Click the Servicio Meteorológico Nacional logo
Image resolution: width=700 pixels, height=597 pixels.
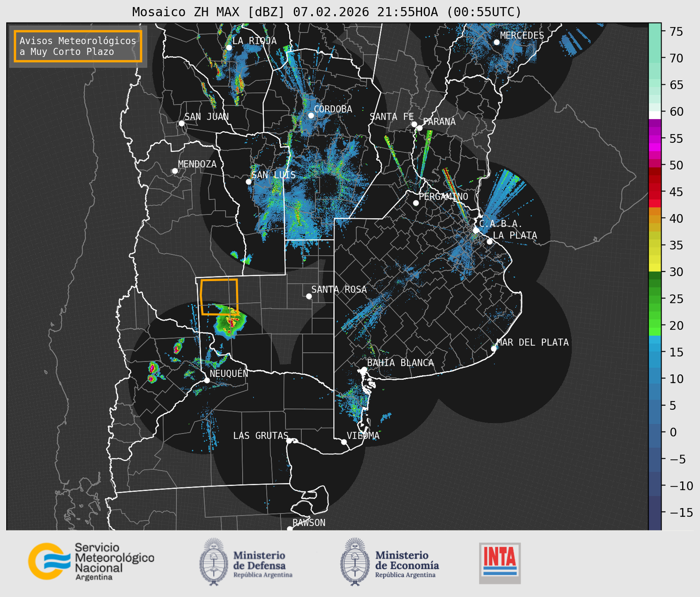[x=90, y=561]
